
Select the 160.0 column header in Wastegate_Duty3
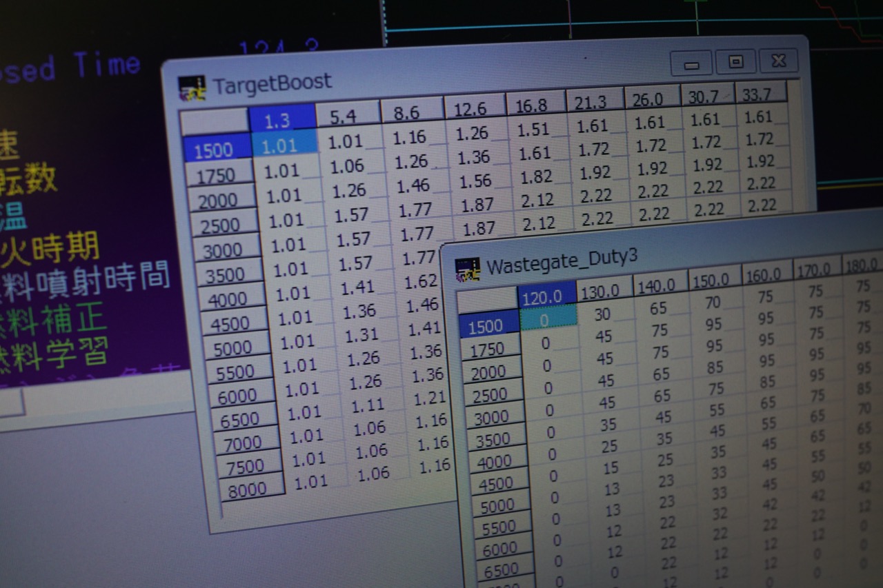click(767, 274)
